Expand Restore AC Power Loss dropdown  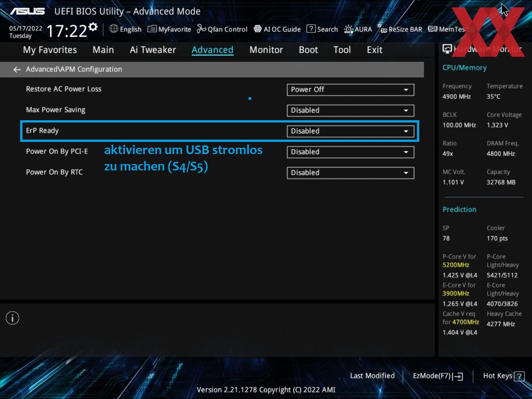click(x=350, y=90)
